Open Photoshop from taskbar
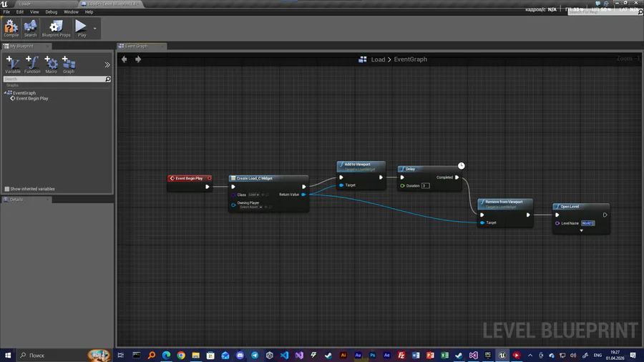Viewport: 644px width, 362px height. coord(373,355)
